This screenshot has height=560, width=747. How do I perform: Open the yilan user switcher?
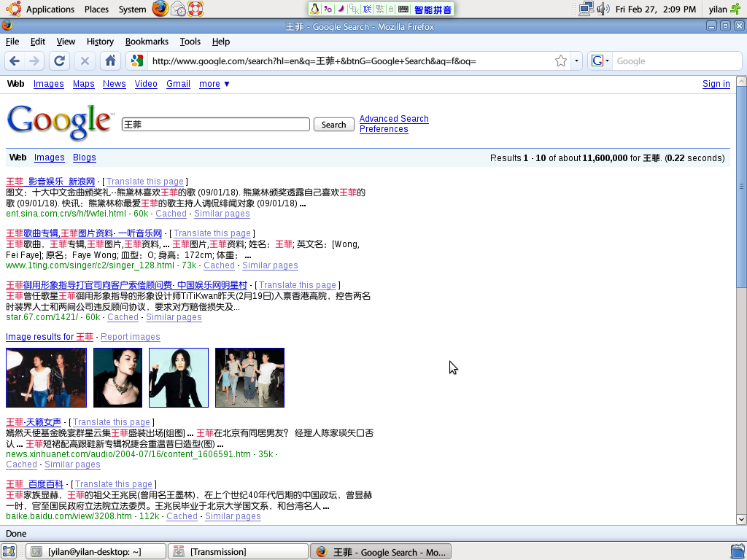[x=724, y=9]
